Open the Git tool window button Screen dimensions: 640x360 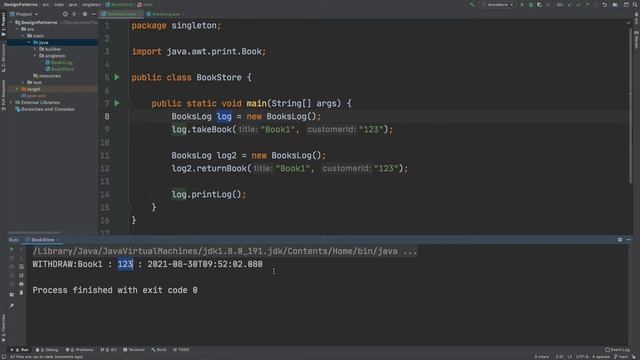[109, 350]
